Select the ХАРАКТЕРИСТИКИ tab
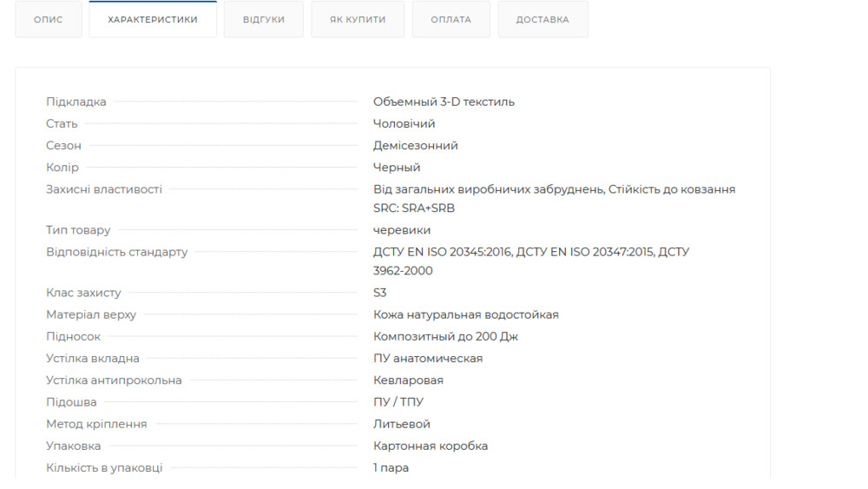The width and height of the screenshot is (868, 489). pyautogui.click(x=153, y=19)
